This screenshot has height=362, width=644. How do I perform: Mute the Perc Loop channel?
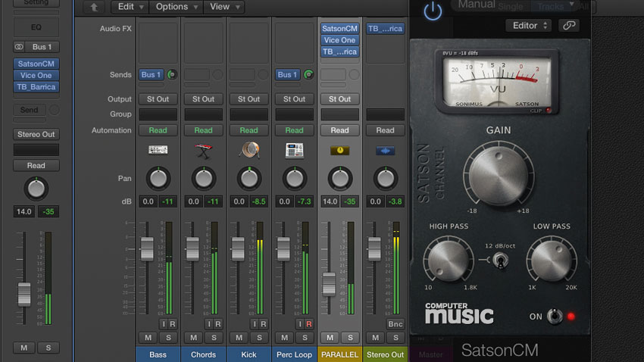pyautogui.click(x=285, y=337)
